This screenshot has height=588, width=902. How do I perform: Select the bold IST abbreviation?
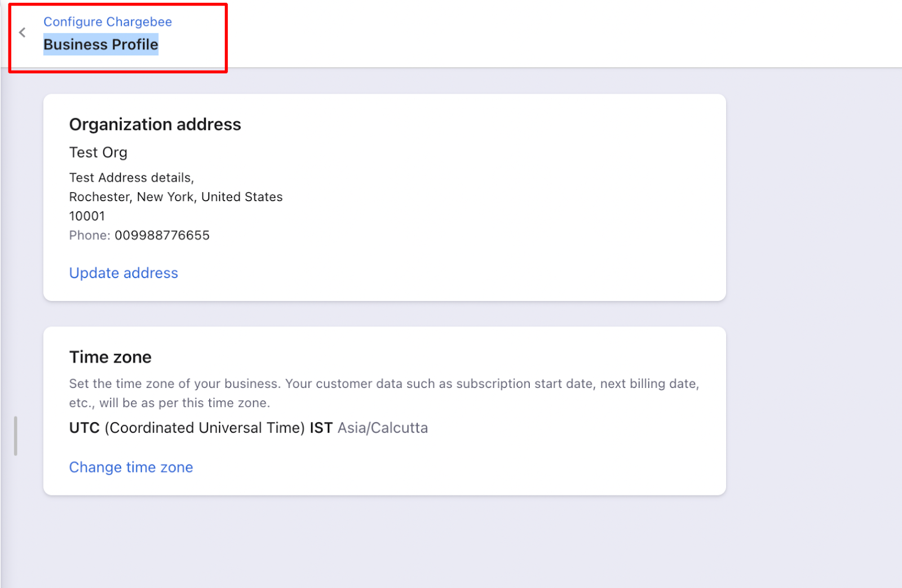click(321, 428)
